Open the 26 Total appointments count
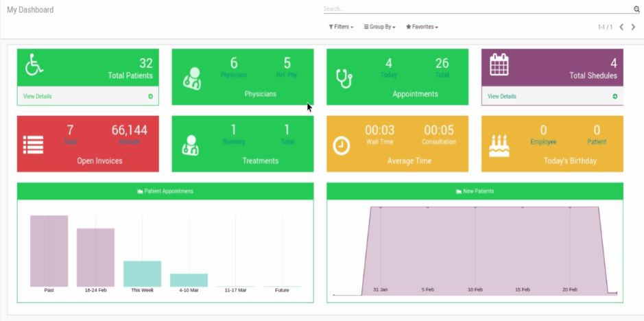Image resolution: width=644 pixels, height=321 pixels. pyautogui.click(x=442, y=63)
